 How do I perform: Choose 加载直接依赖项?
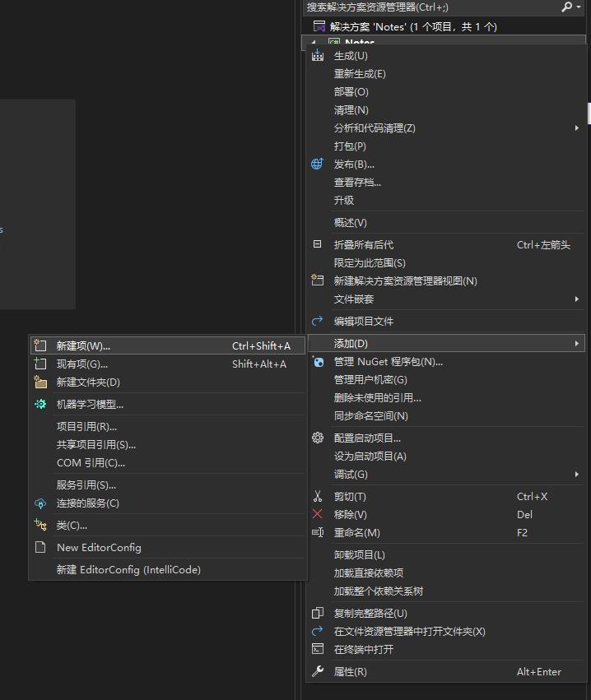pyautogui.click(x=446, y=573)
